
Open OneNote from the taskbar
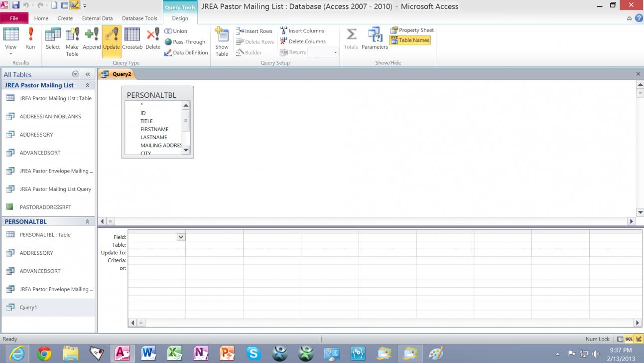click(x=201, y=354)
